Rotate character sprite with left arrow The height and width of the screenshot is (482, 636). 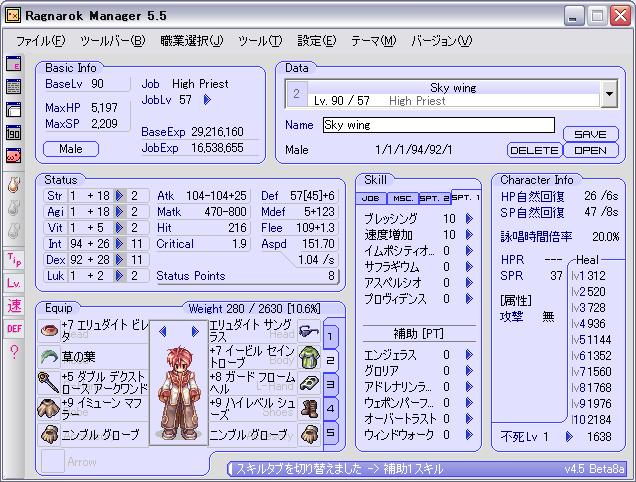(163, 332)
